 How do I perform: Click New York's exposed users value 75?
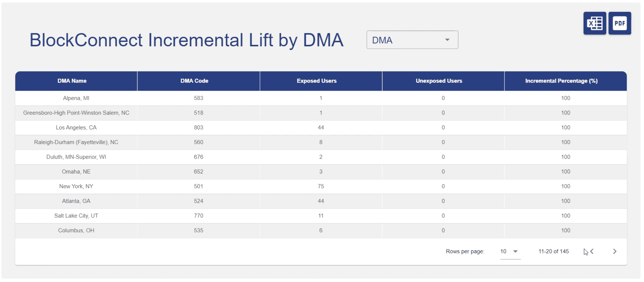point(321,186)
